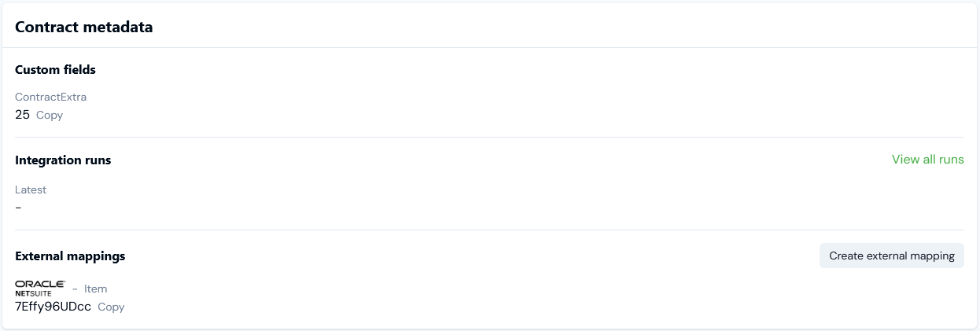Copy the ContractExtra value 25
The height and width of the screenshot is (331, 980).
[50, 116]
